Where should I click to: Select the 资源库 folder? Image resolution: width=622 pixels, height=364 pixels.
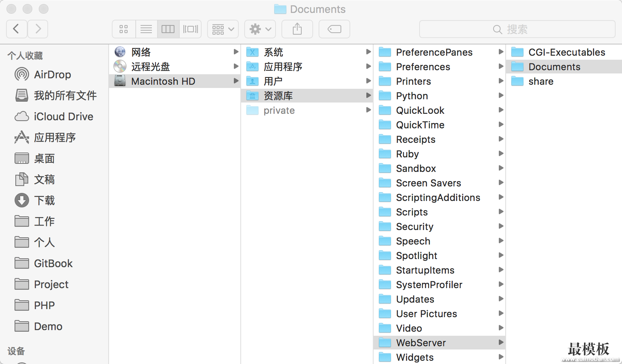[x=307, y=96]
